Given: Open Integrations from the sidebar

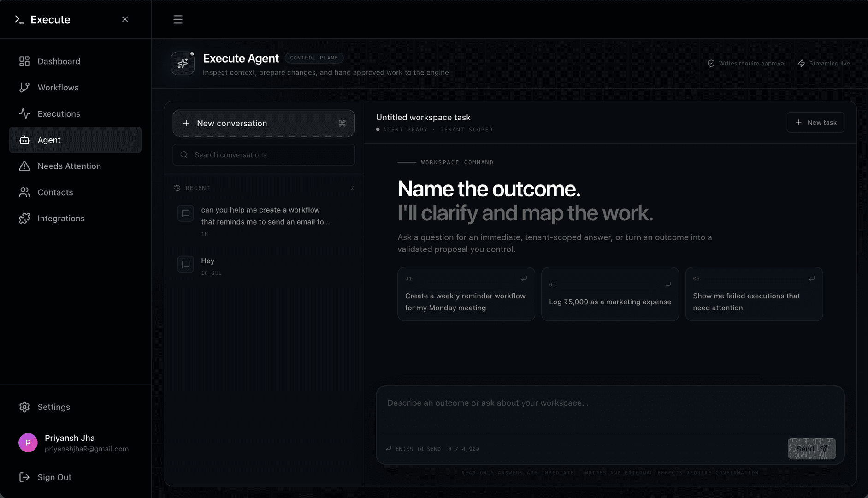Looking at the screenshot, I should click(75, 219).
